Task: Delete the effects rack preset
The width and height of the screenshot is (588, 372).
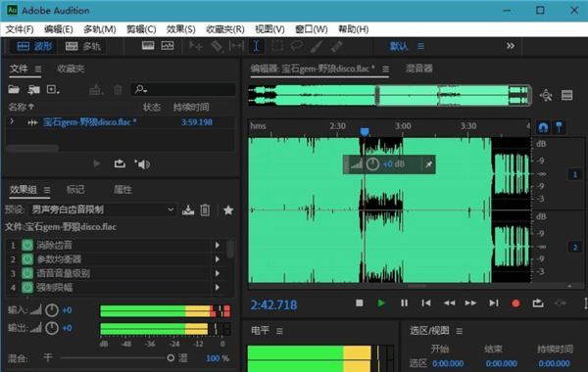Action: pos(205,209)
